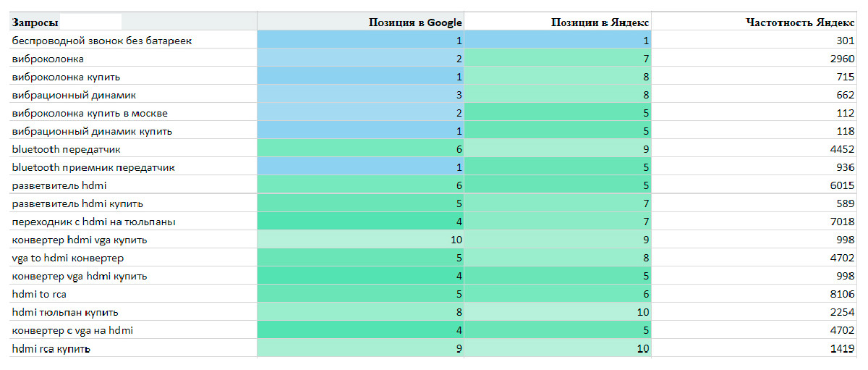This screenshot has height=370, width=868.
Task: Click the переходник с hdmi на тюльпаны cell
Action: pyautogui.click(x=133, y=222)
